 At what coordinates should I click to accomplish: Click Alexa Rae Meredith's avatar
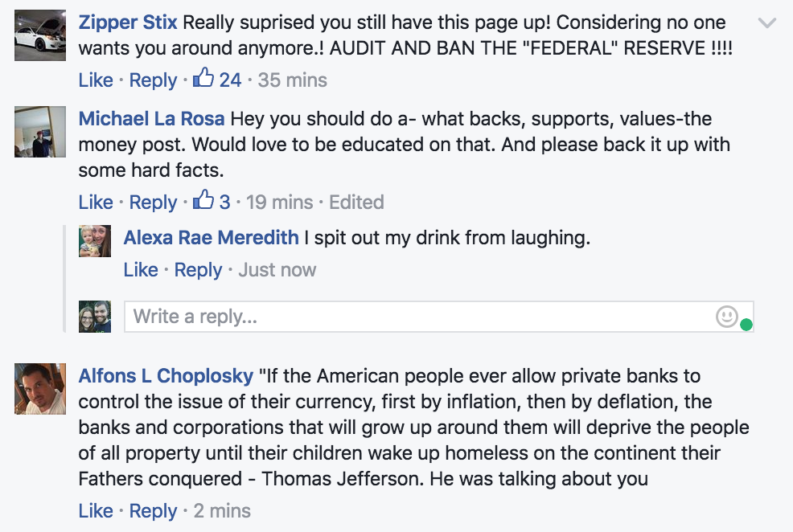coord(95,241)
